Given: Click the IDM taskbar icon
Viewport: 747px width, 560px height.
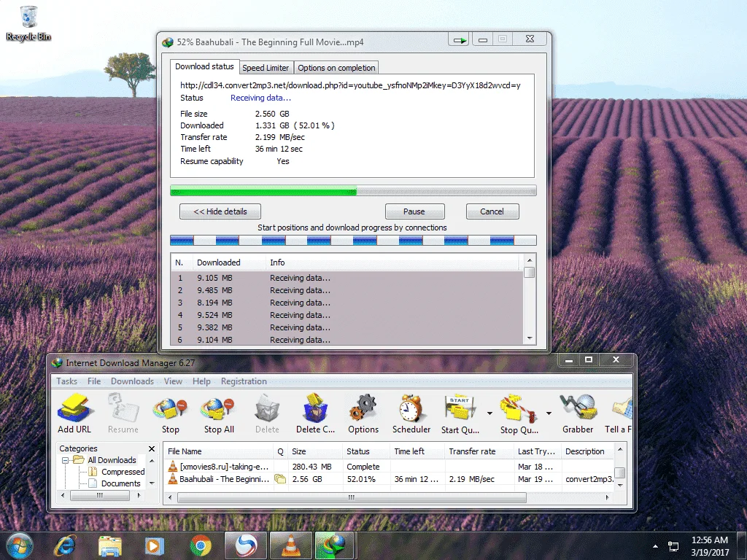Looking at the screenshot, I should point(336,545).
